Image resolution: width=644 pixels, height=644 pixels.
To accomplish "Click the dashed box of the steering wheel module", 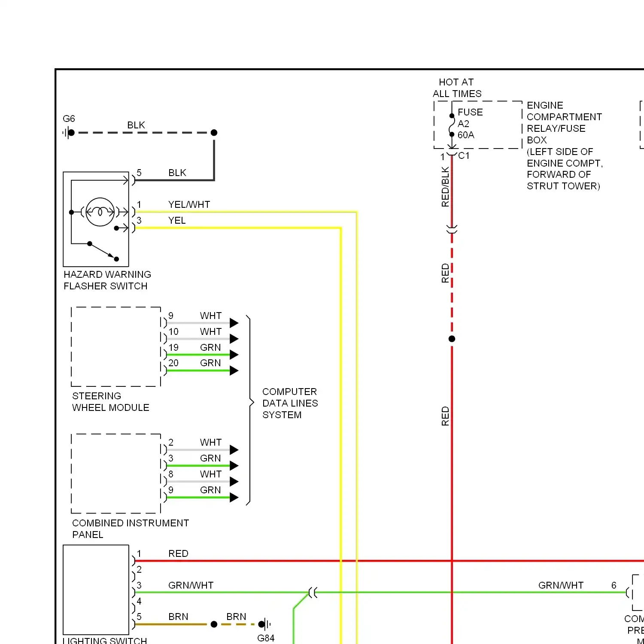I will 116,347.
